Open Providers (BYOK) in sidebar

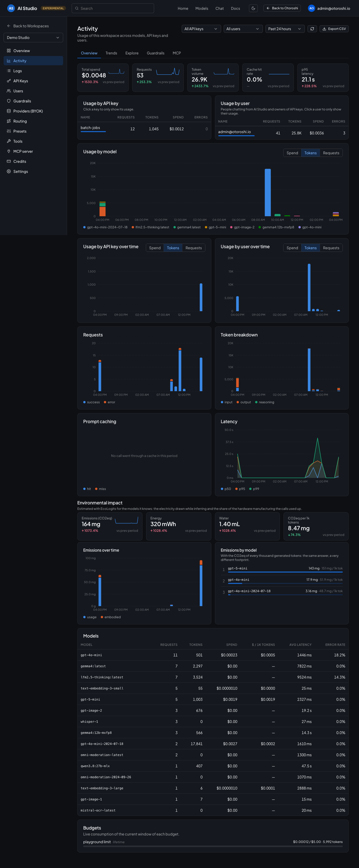33,111
